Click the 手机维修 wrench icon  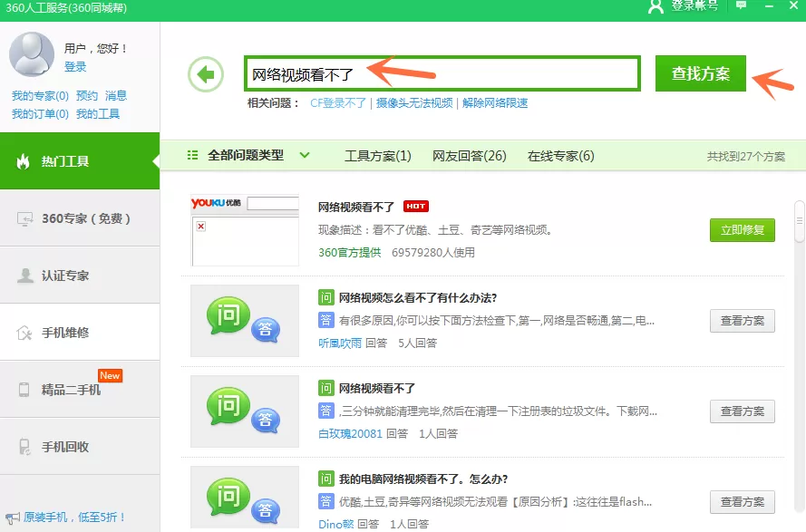24,334
